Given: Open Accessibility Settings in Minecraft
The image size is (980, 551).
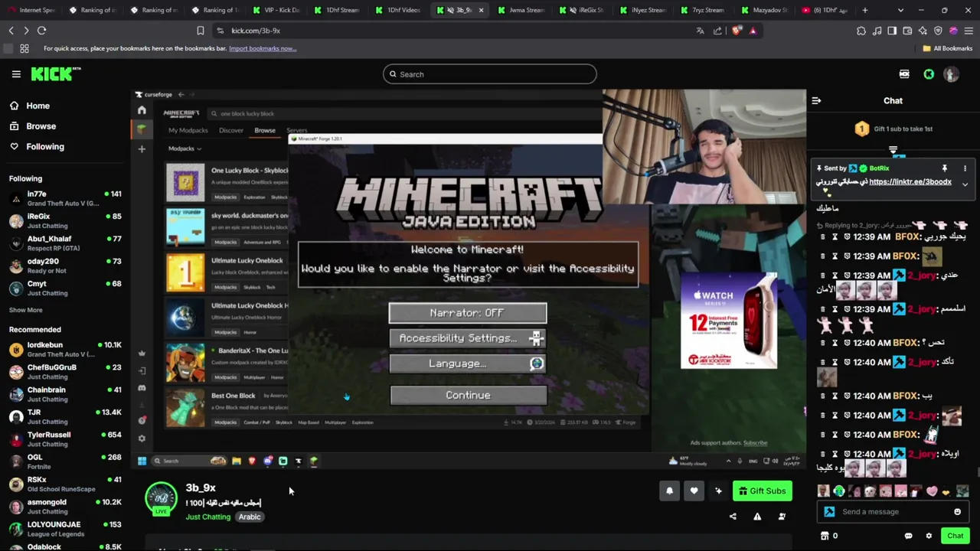Looking at the screenshot, I should pos(467,337).
